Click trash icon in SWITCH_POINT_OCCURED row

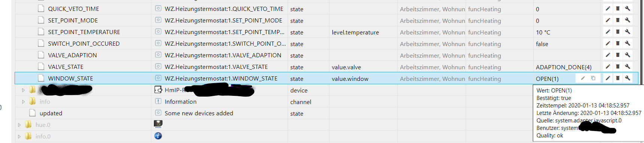click(618, 43)
